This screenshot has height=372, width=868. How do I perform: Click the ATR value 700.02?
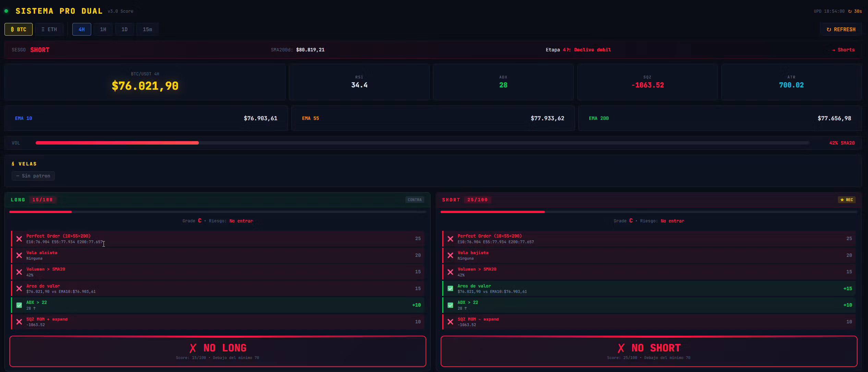pyautogui.click(x=791, y=85)
